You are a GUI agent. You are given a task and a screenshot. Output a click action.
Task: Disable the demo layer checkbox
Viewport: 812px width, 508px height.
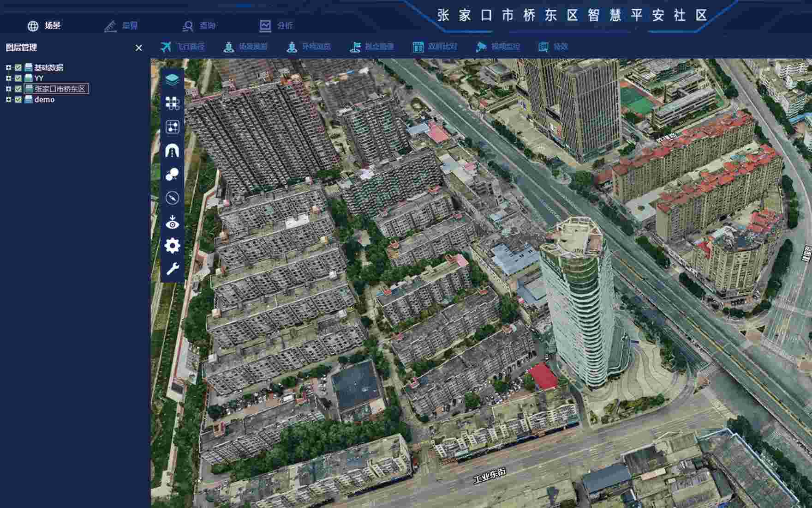click(x=18, y=100)
